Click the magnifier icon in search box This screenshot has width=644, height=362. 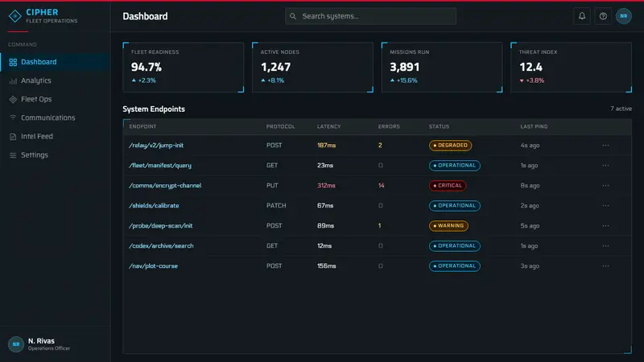tap(293, 16)
